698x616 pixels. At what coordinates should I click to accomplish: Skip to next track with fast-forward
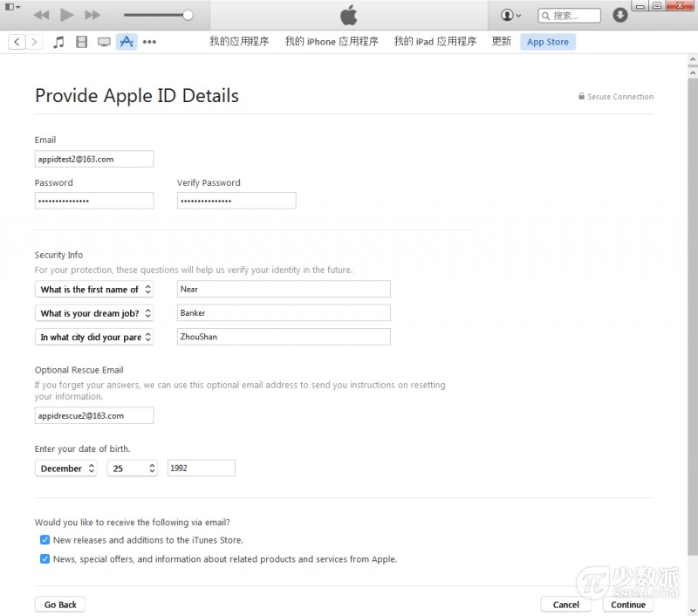click(92, 15)
